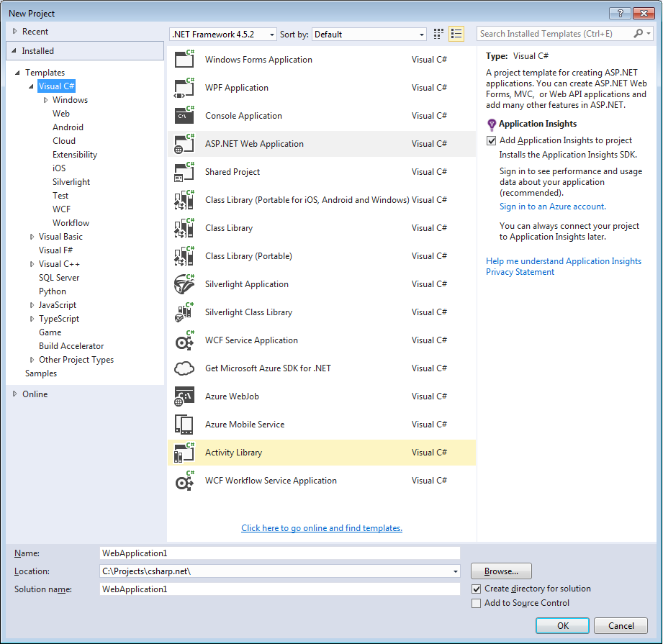Screen dimensions: 663x644
Task: Switch to small icons grid view
Action: [438, 34]
